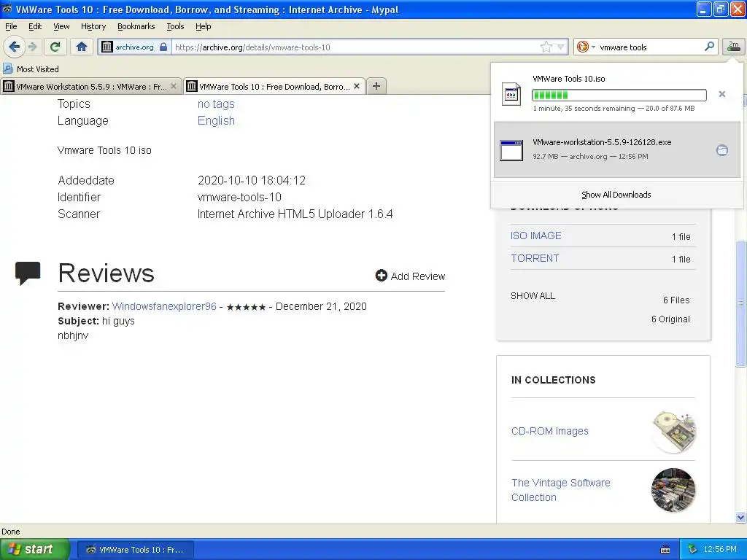The image size is (747, 560).
Task: Cancel the VMWare Tools 10.iso download
Action: (721, 94)
